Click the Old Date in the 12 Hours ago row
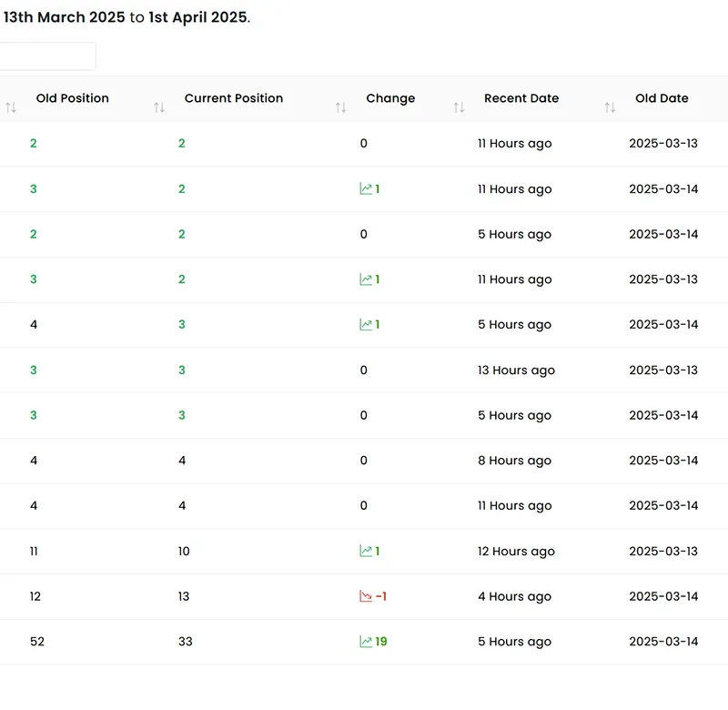Screen dimensions: 728x710 663,552
